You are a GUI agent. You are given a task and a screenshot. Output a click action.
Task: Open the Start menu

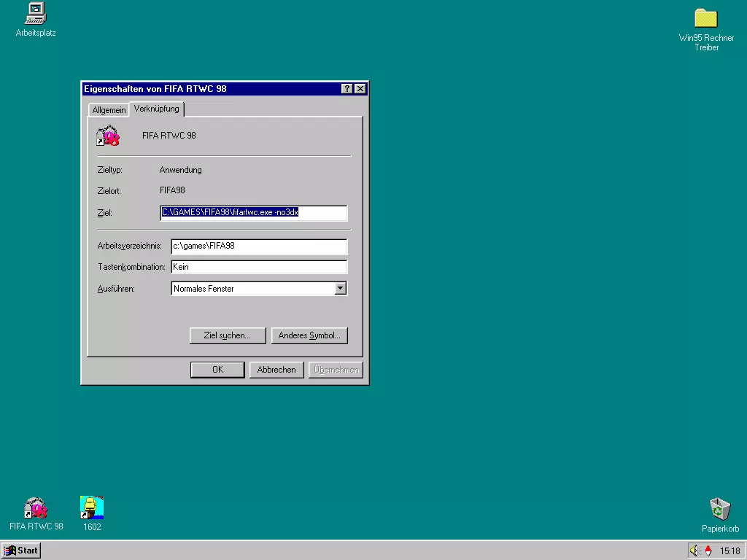21,551
